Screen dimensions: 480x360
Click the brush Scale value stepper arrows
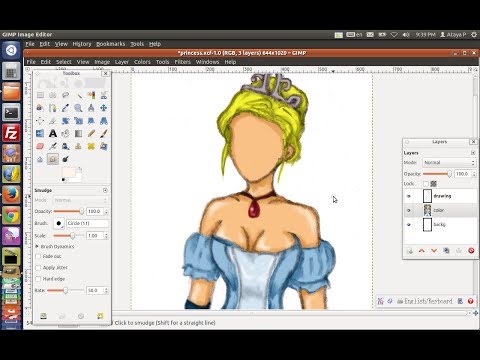coord(106,236)
